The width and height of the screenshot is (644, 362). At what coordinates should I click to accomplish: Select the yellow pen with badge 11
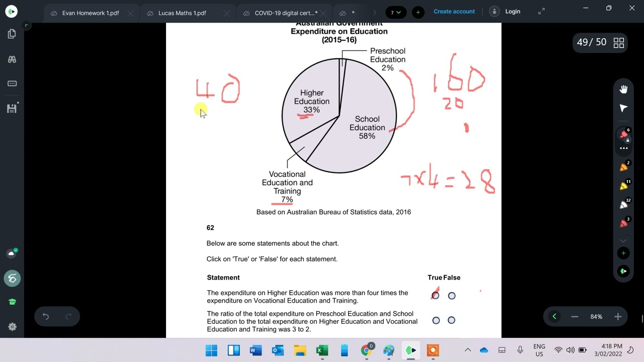tap(624, 186)
